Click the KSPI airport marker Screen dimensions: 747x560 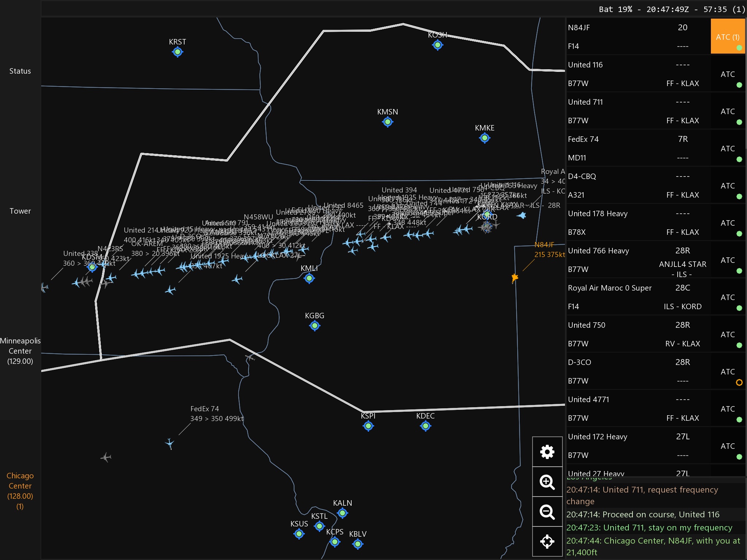click(368, 425)
